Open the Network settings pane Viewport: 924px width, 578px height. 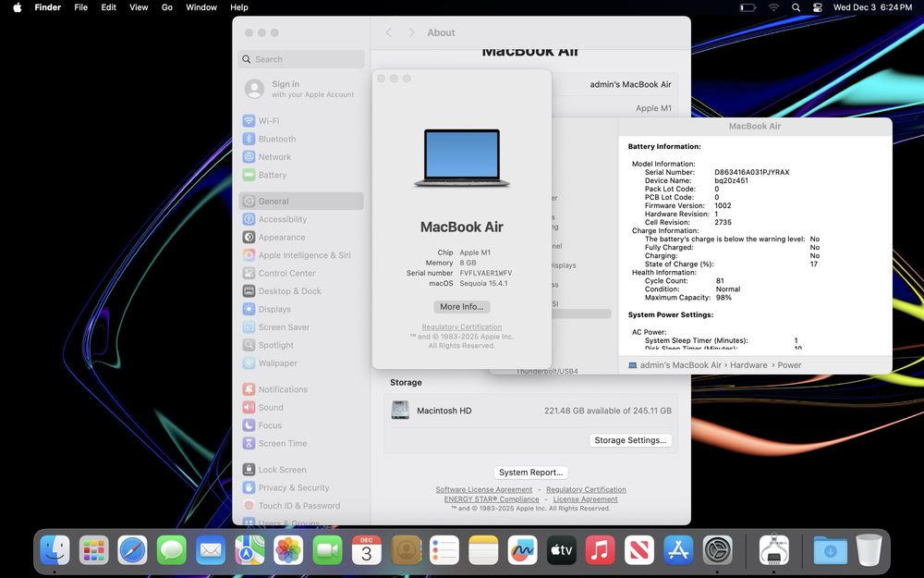click(x=301, y=157)
